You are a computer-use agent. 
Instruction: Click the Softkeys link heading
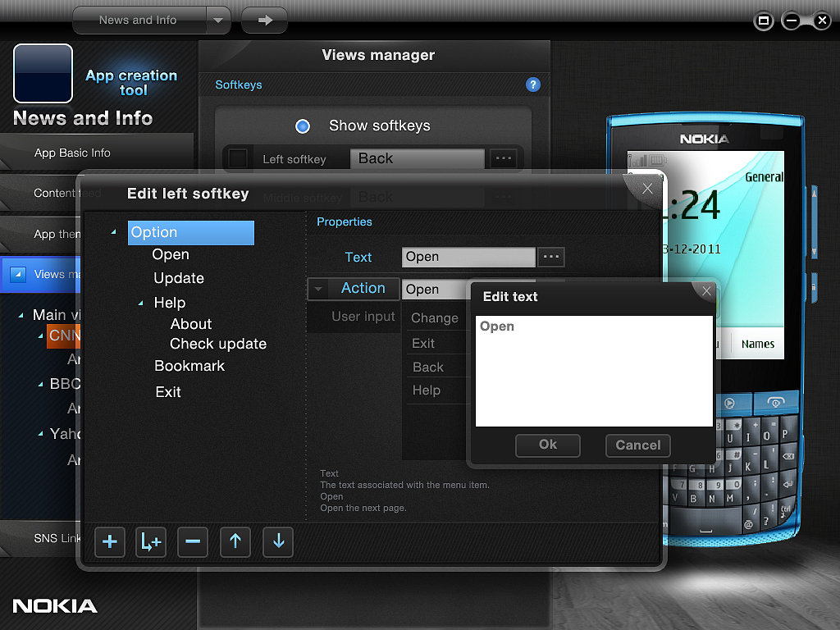click(239, 84)
